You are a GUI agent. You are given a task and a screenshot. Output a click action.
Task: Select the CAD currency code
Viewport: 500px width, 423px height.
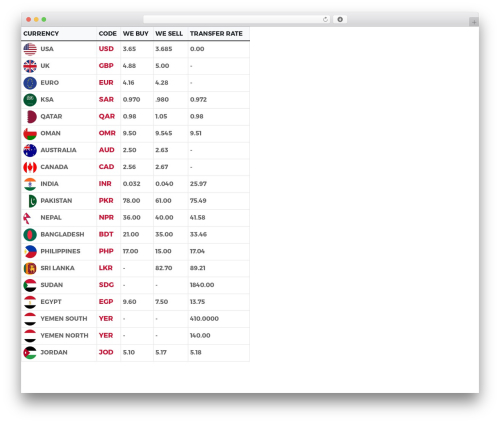pyautogui.click(x=106, y=167)
